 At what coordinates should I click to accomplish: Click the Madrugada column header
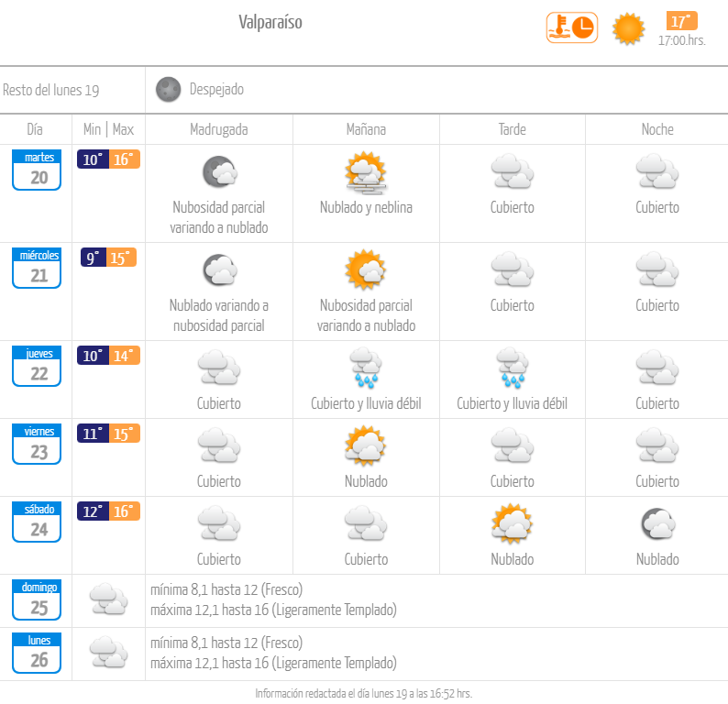pos(219,129)
